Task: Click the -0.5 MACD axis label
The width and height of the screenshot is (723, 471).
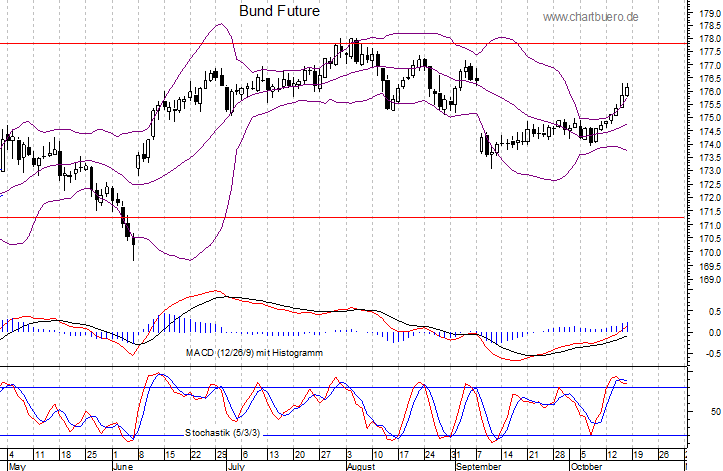Action: 714,353
